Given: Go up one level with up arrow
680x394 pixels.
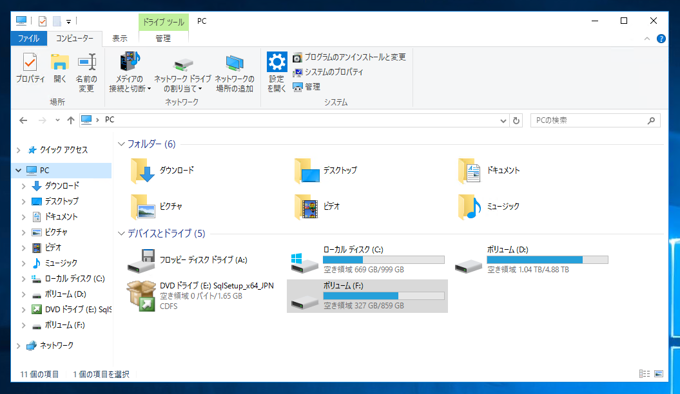Looking at the screenshot, I should [x=71, y=120].
